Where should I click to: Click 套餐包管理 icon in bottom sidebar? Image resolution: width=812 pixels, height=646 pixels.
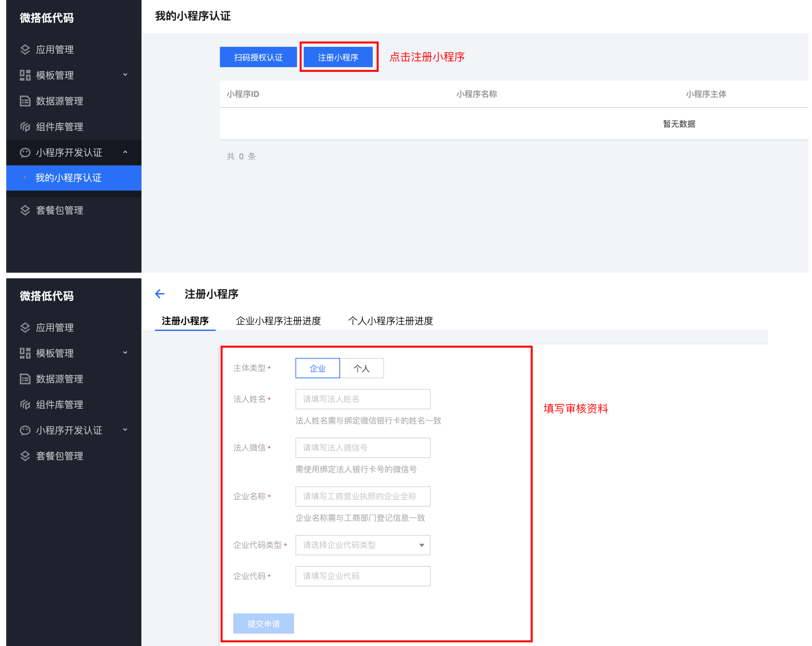25,456
